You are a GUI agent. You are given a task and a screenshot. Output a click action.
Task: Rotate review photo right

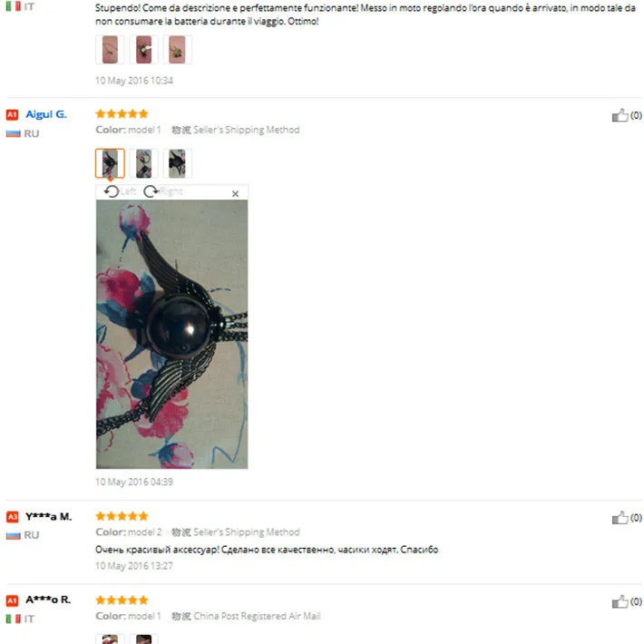pos(163,191)
